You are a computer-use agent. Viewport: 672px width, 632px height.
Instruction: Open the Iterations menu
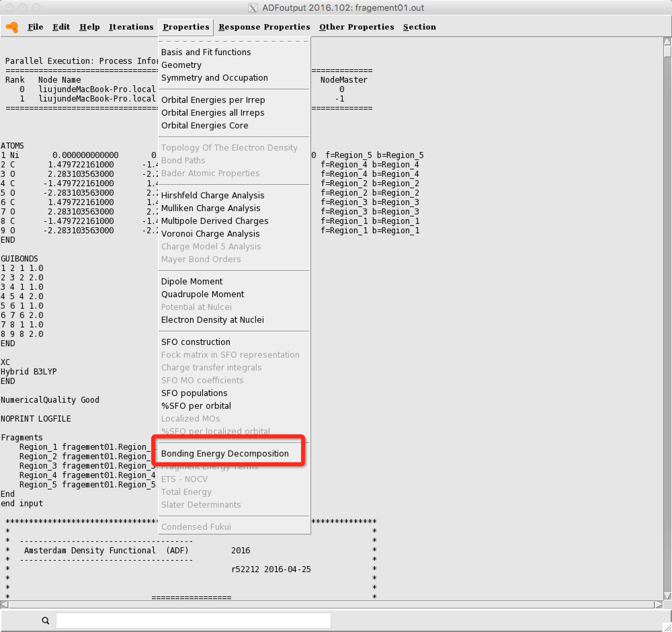131,27
